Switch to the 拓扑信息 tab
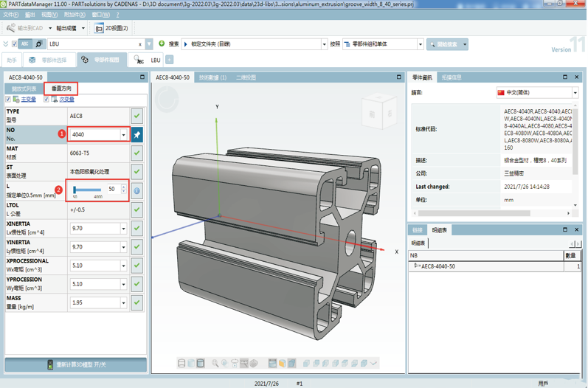This screenshot has height=388, width=588. coord(451,77)
